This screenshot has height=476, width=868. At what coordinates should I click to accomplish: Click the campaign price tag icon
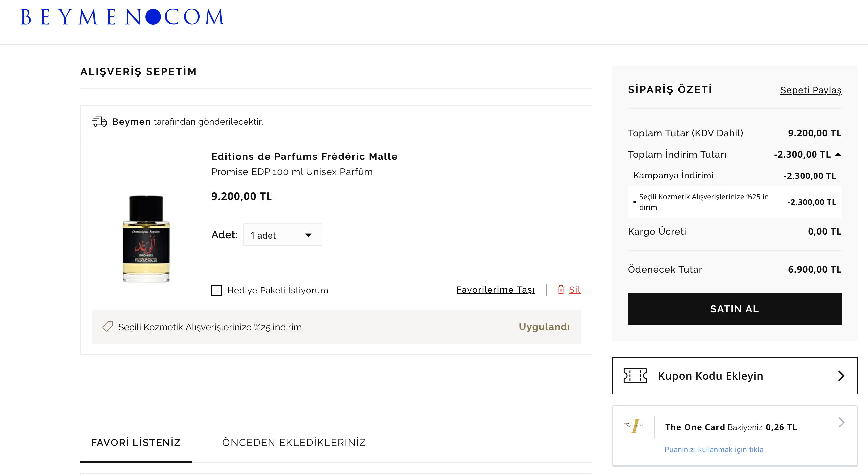(x=107, y=326)
